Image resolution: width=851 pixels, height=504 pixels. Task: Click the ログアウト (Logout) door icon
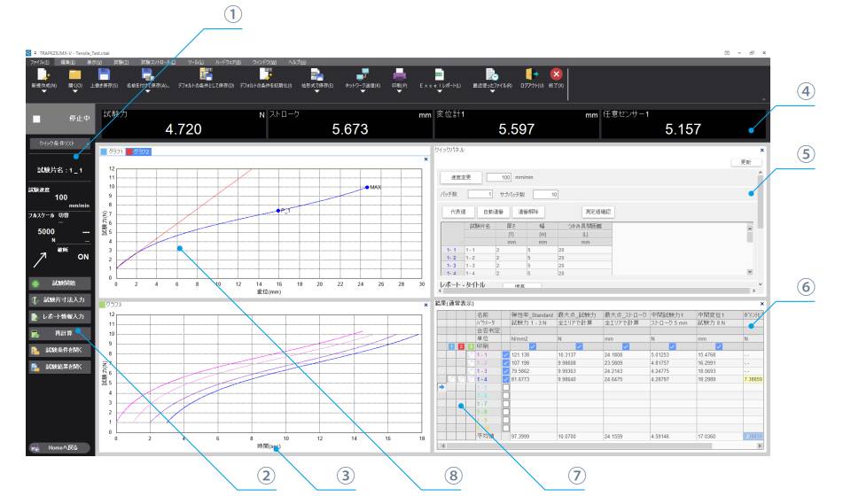(x=531, y=74)
